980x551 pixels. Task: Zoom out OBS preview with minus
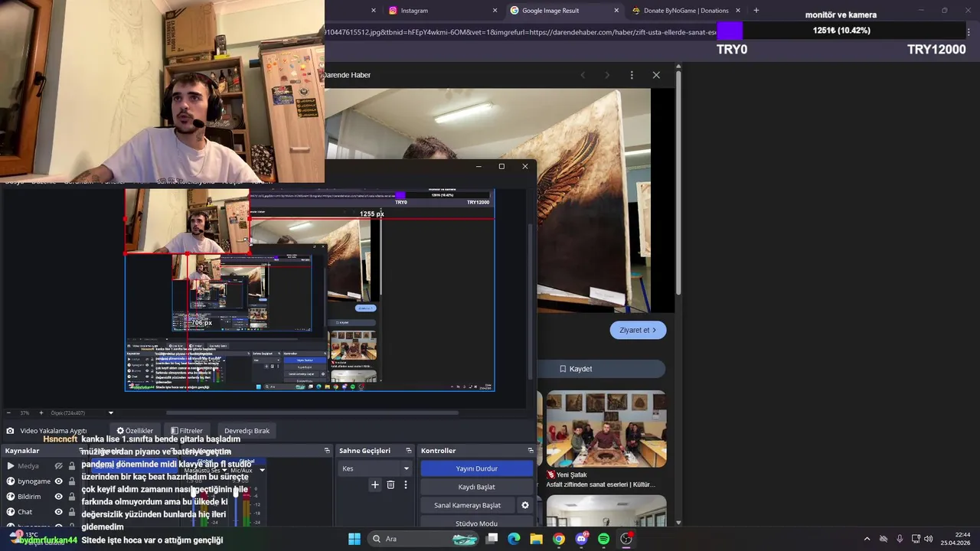[x=8, y=413]
